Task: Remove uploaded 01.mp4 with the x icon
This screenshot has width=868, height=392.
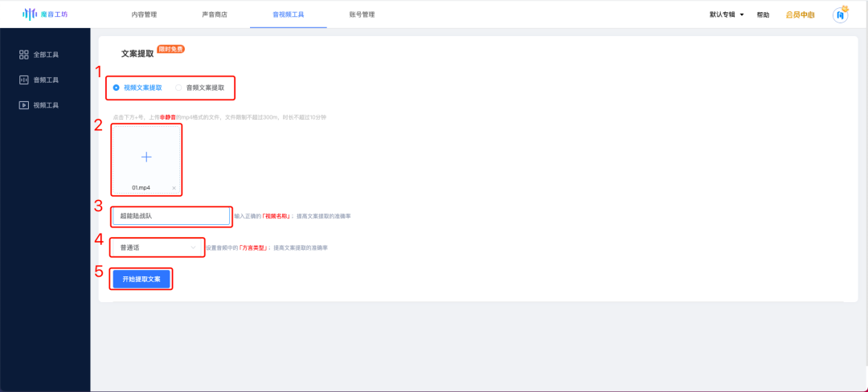Action: 174,188
